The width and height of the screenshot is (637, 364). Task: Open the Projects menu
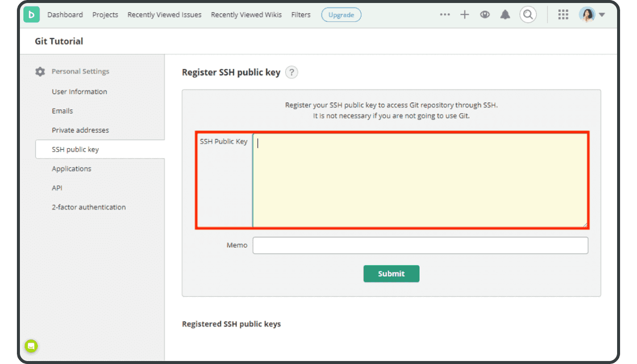[105, 14]
